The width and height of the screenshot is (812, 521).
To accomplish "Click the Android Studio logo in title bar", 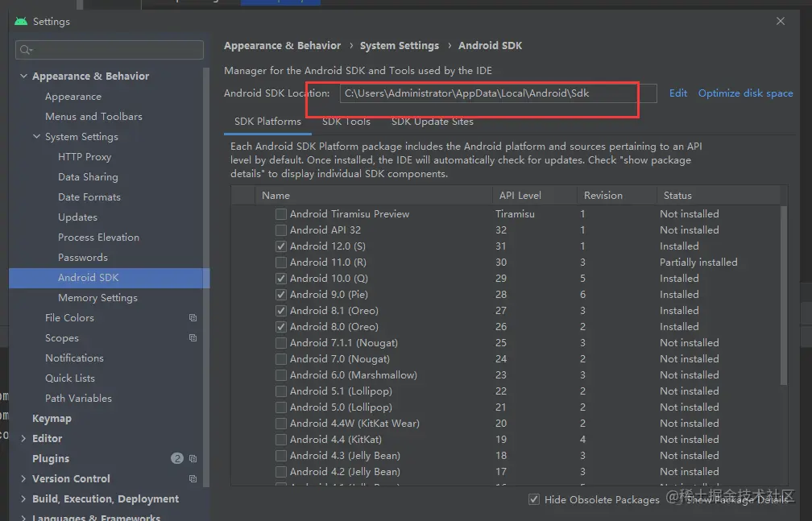I will (21, 21).
